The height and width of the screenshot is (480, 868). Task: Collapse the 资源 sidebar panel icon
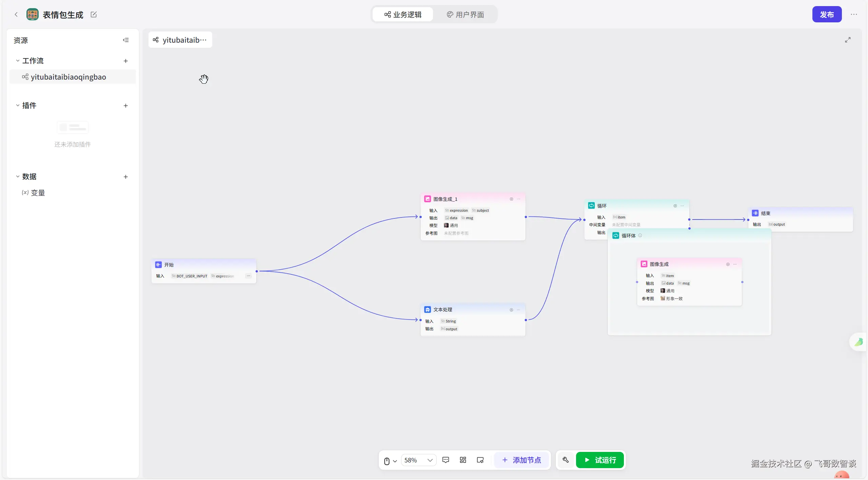pyautogui.click(x=126, y=40)
